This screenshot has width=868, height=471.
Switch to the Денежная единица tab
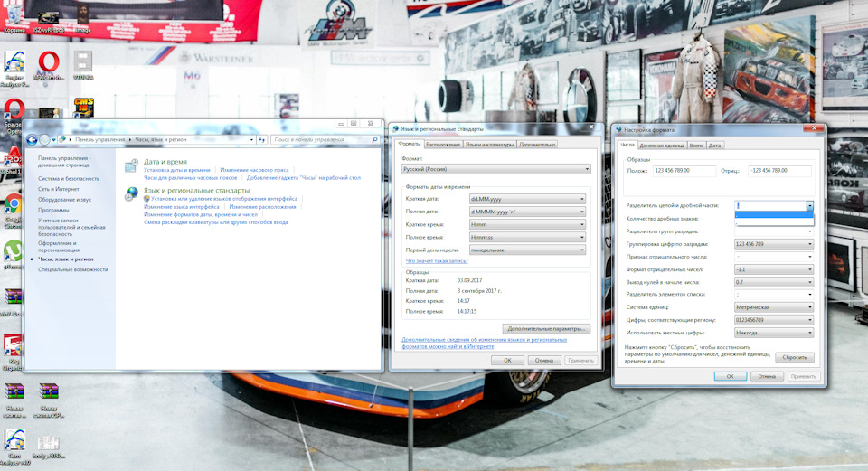coord(662,146)
